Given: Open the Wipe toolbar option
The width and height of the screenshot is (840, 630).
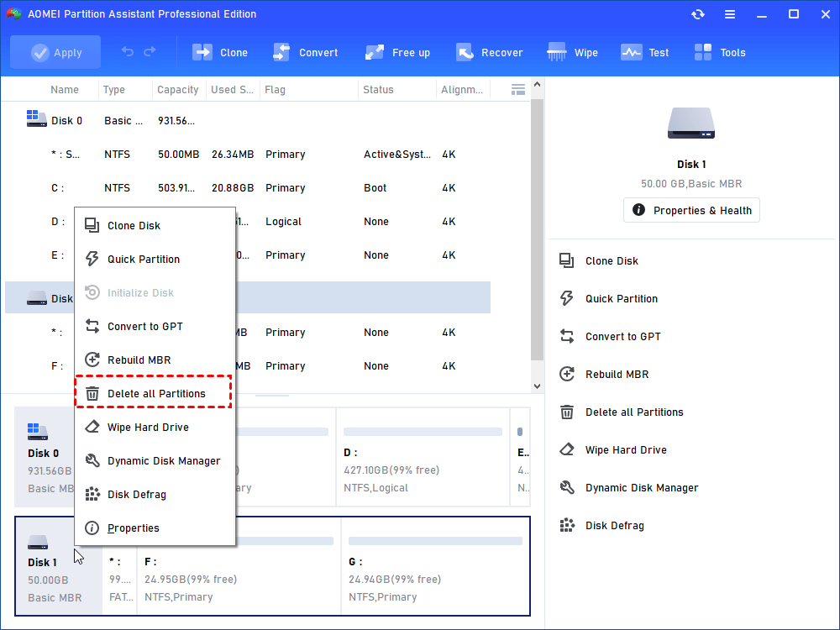Looking at the screenshot, I should point(572,52).
